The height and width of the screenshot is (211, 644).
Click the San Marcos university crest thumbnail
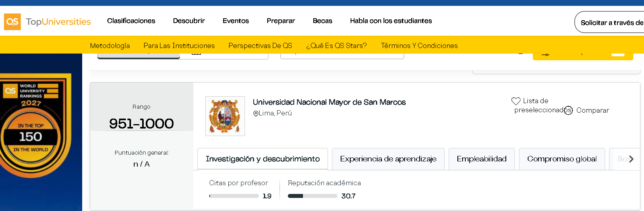225,116
